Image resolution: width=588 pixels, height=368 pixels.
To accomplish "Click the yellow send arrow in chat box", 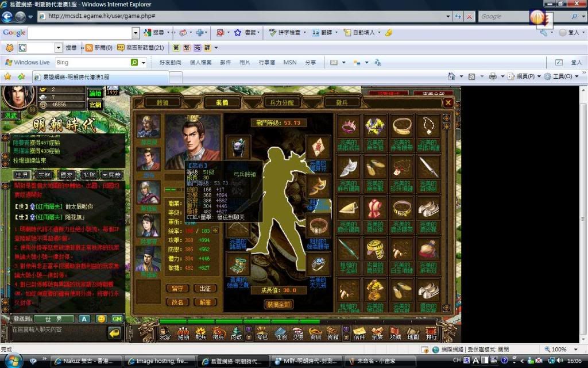I will point(114,333).
